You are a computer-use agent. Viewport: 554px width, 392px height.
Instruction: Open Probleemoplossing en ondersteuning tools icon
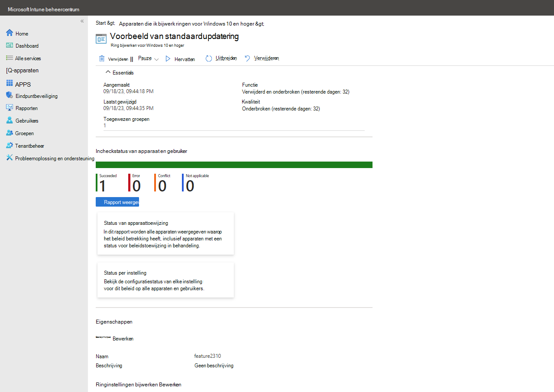tap(10, 158)
